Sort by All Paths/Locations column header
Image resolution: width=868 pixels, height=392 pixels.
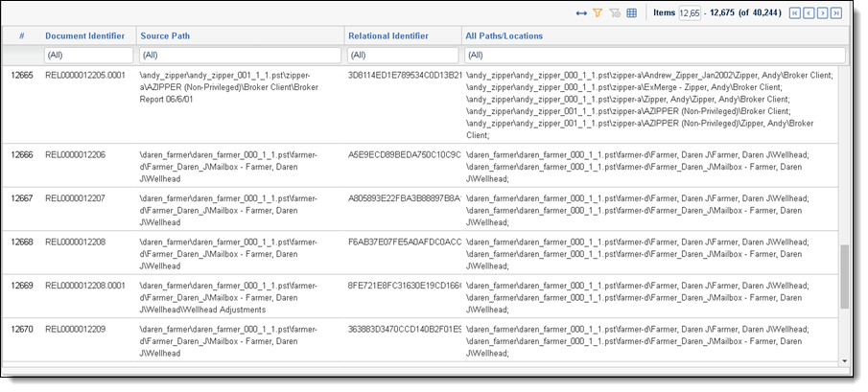pos(504,35)
